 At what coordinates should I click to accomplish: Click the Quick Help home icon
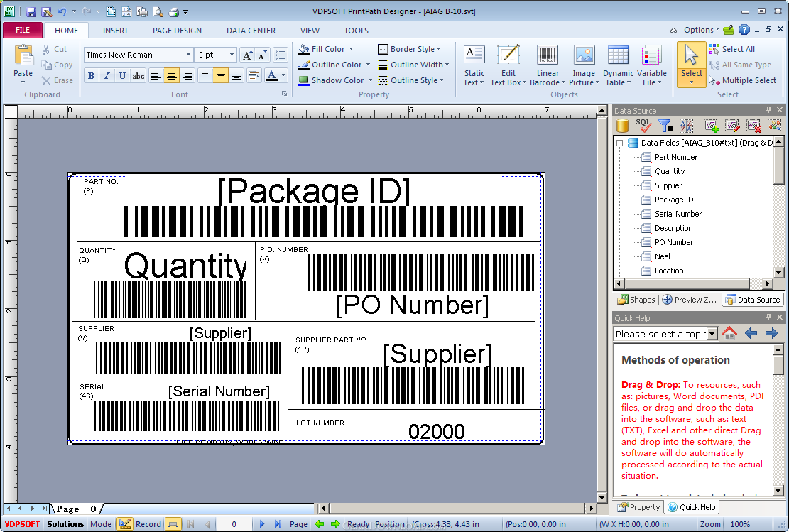(x=729, y=333)
